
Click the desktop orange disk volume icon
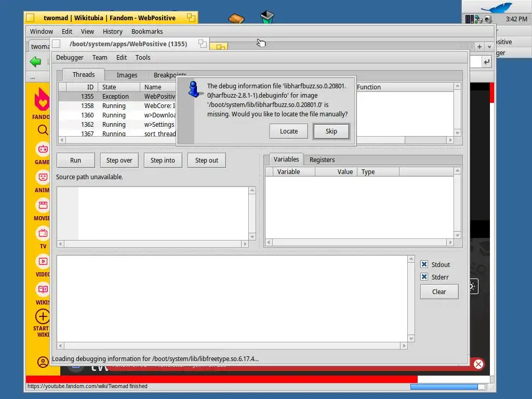tap(236, 18)
